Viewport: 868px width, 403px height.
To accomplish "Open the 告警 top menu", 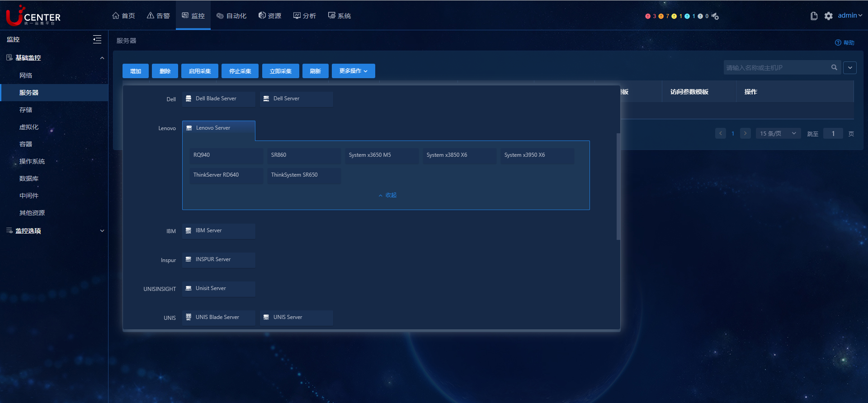I will coord(158,16).
